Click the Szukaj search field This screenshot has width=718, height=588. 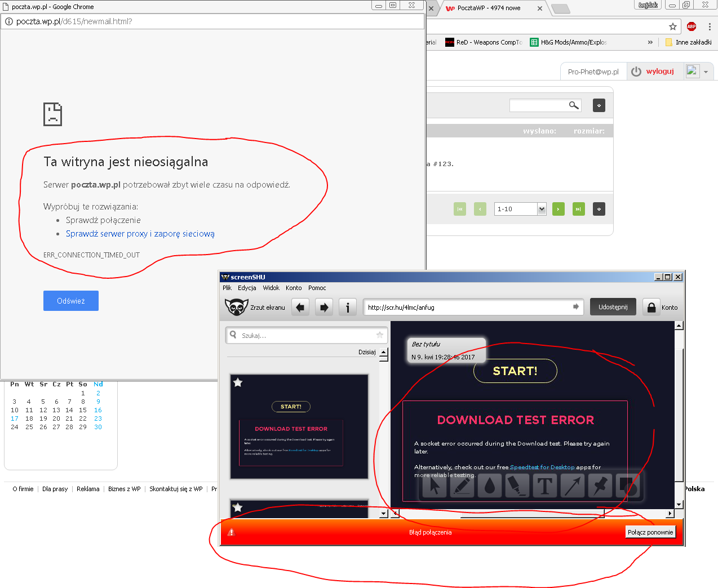(x=307, y=335)
